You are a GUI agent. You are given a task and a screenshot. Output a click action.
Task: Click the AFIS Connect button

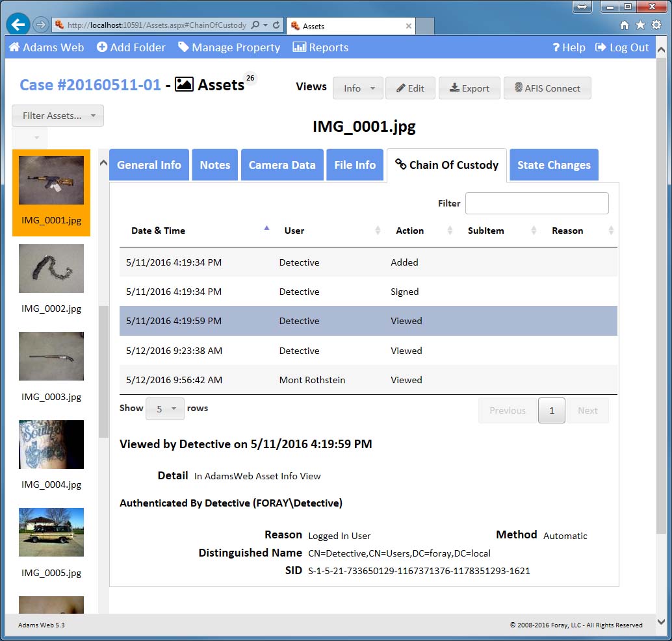(x=547, y=88)
